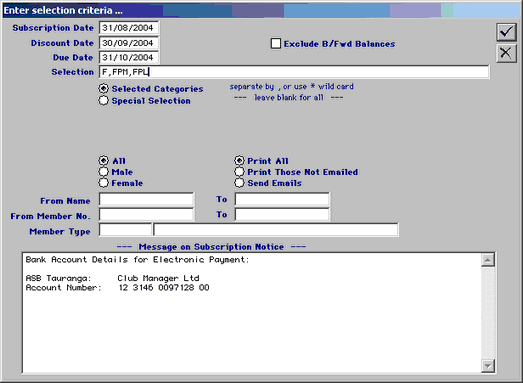Focus the From Name field

pyautogui.click(x=146, y=199)
